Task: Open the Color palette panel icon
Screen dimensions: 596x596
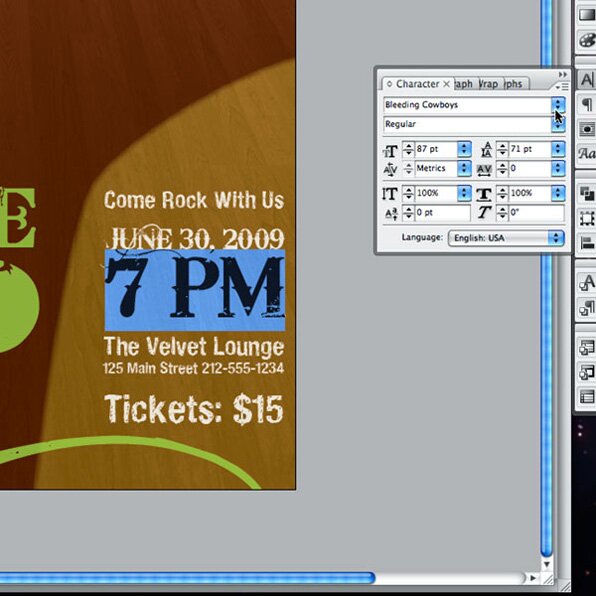Action: 587,40
